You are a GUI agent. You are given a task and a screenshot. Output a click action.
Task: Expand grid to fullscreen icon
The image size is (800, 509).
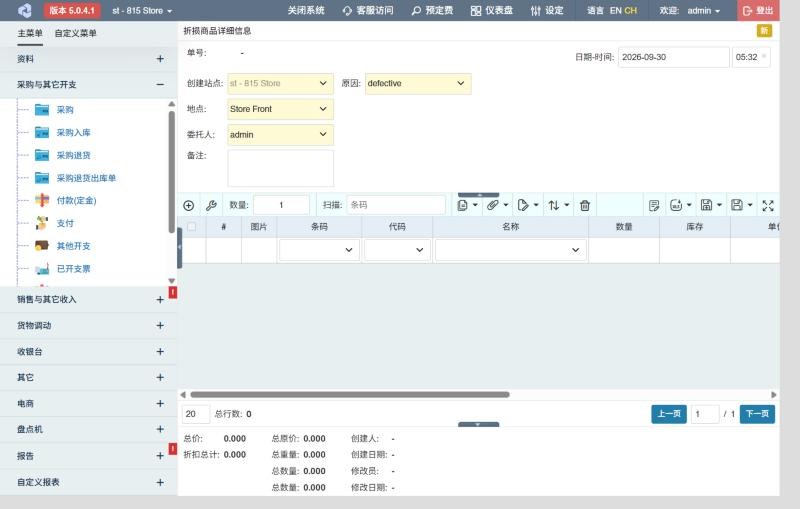[x=768, y=206]
